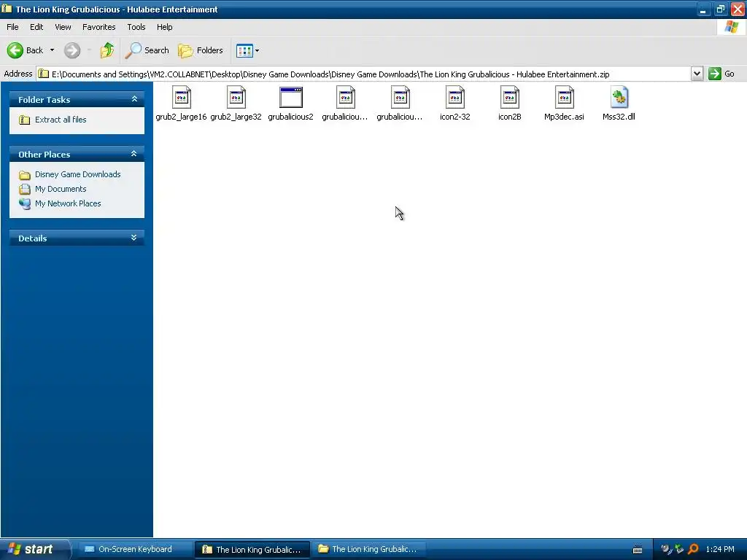Click the address path field
The image size is (747, 560).
(x=365, y=74)
